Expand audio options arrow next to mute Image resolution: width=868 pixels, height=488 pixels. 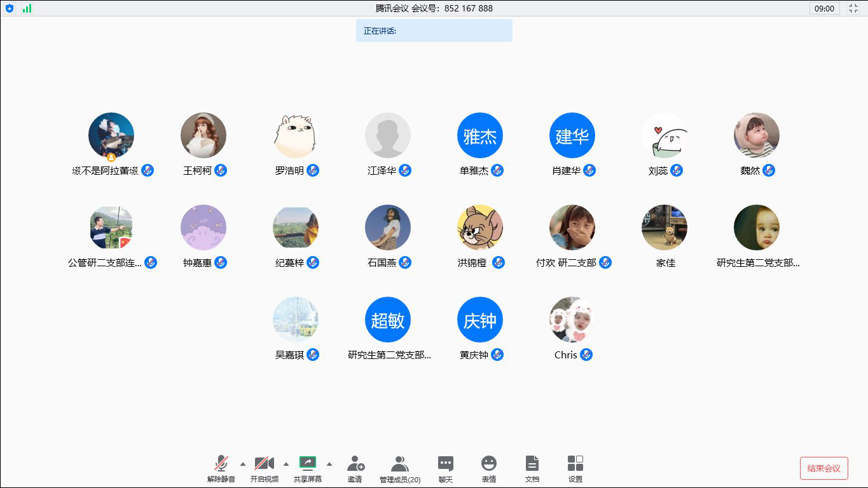(x=243, y=463)
